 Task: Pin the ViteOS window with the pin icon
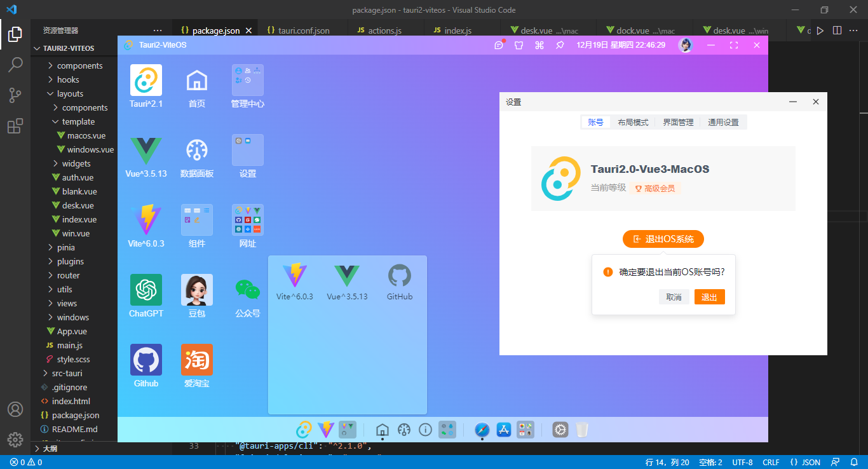(560, 45)
